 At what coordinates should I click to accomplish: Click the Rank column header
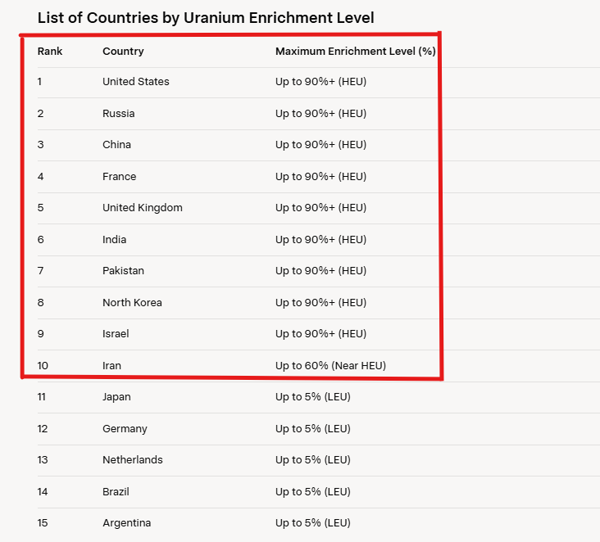[x=50, y=51]
